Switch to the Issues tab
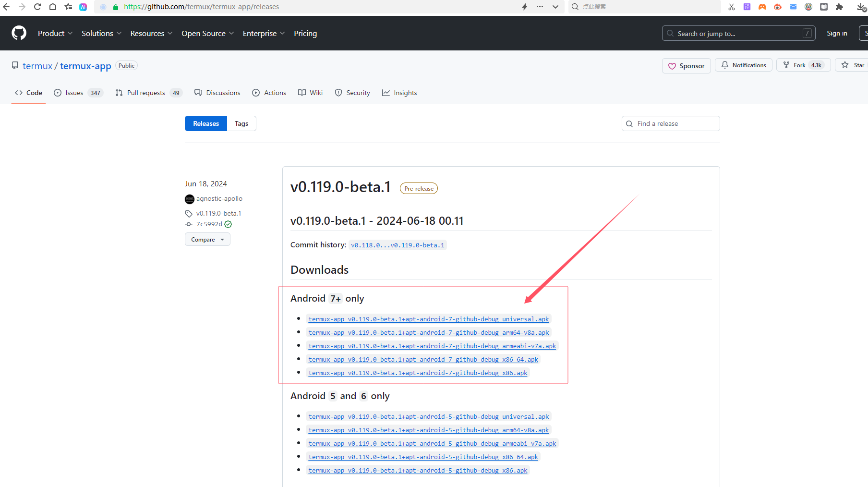 pos(78,93)
